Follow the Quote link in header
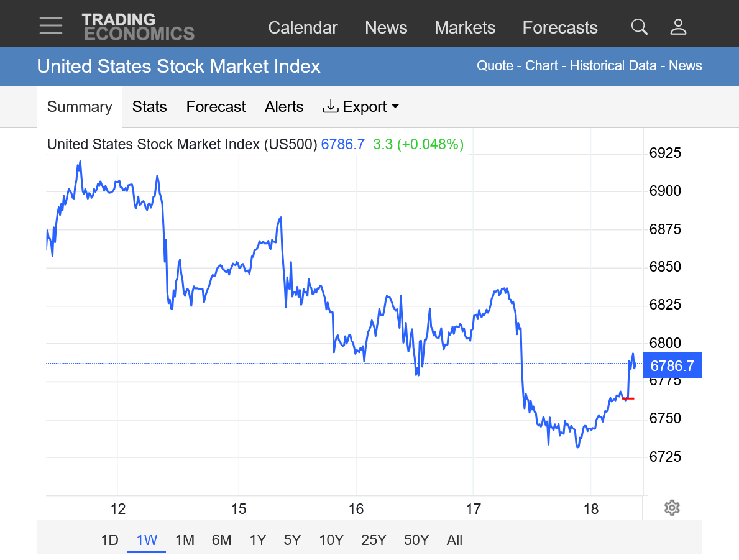The height and width of the screenshot is (560, 739). pyautogui.click(x=495, y=66)
